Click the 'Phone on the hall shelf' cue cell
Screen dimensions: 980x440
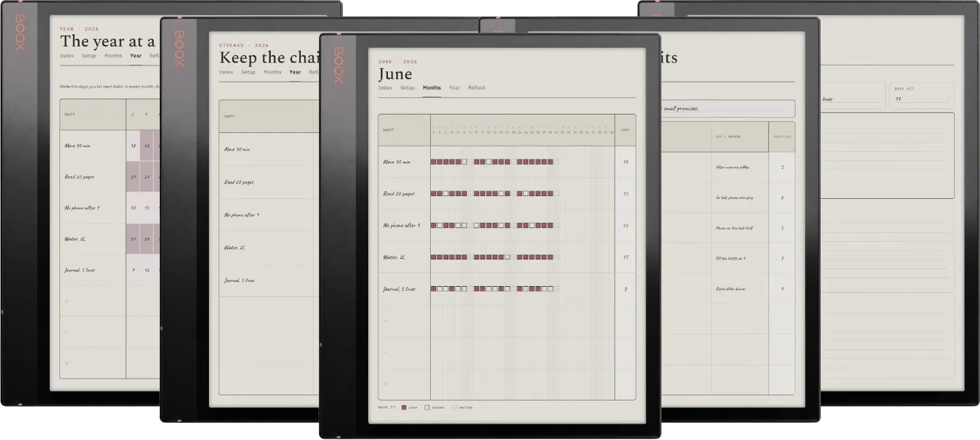click(740, 228)
